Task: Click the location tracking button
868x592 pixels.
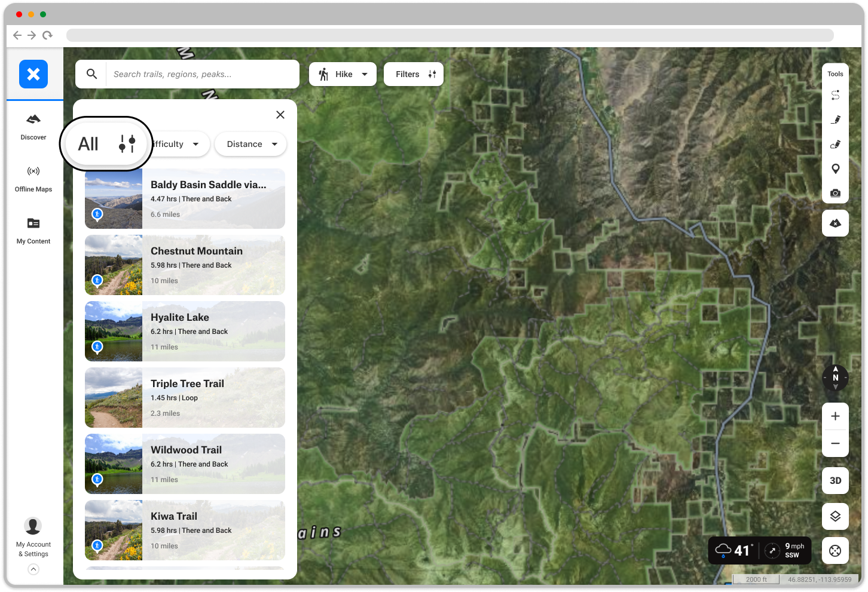Action: pos(835,551)
